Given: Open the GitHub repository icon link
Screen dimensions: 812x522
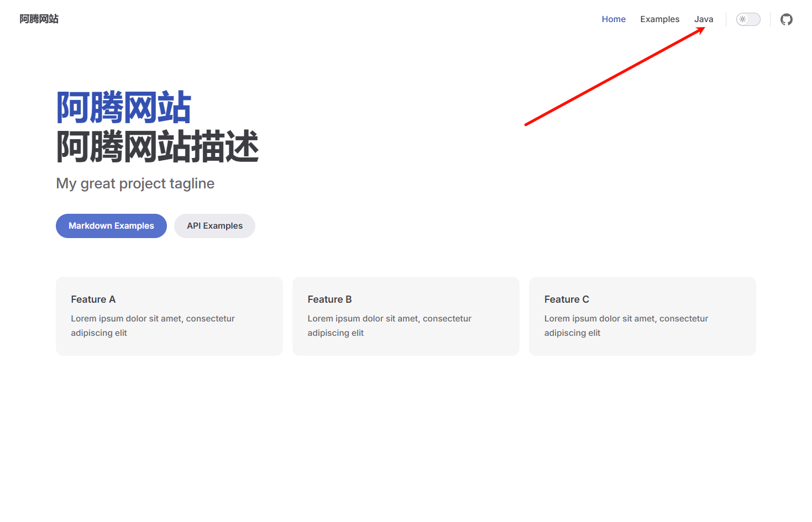Looking at the screenshot, I should pos(786,19).
